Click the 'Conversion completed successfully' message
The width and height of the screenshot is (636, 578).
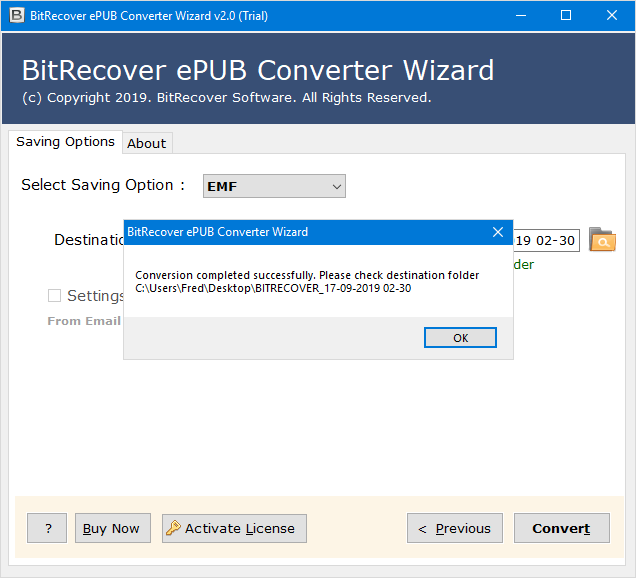307,275
